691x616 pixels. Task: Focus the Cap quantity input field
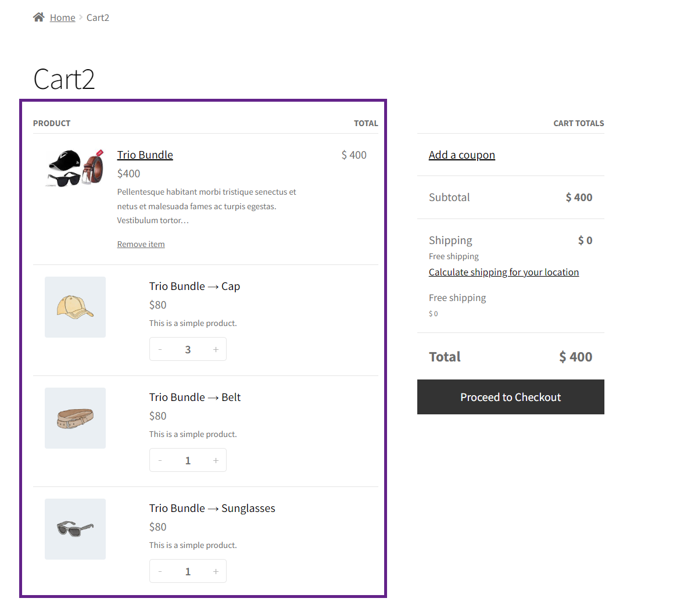tap(188, 349)
